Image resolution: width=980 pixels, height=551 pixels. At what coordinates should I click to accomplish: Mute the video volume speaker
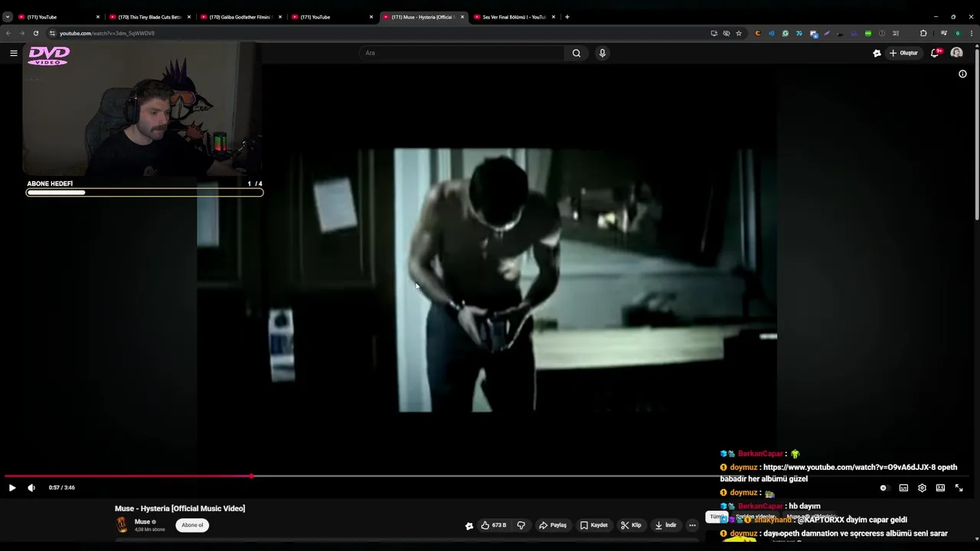click(x=31, y=487)
